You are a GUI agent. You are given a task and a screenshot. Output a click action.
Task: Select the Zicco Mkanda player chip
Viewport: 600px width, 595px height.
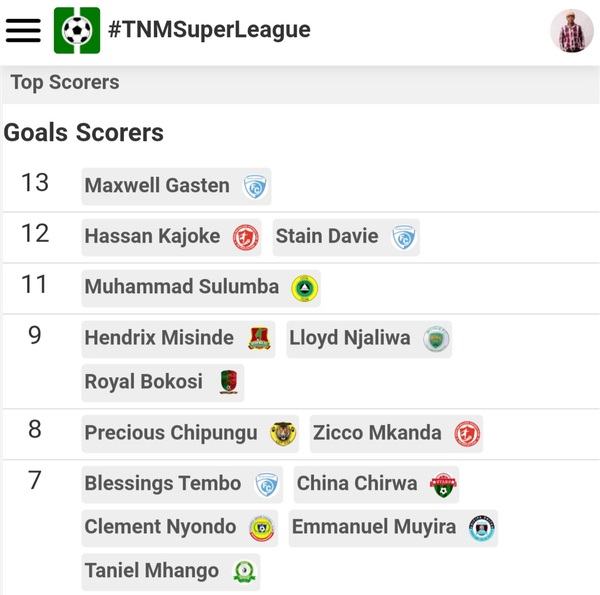396,434
